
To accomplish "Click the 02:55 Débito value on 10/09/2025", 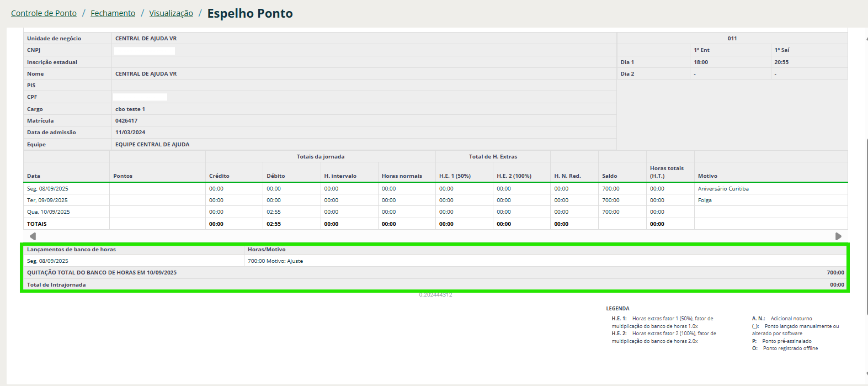I will 274,212.
